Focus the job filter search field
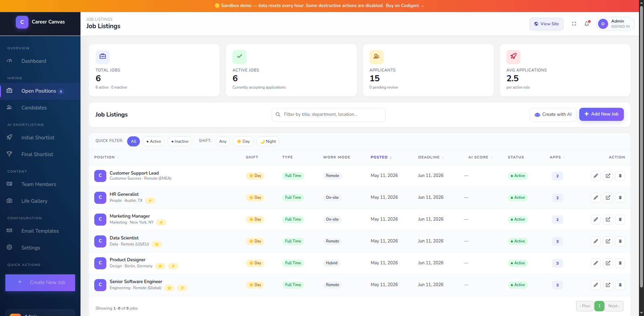This screenshot has height=316, width=644. tap(329, 115)
